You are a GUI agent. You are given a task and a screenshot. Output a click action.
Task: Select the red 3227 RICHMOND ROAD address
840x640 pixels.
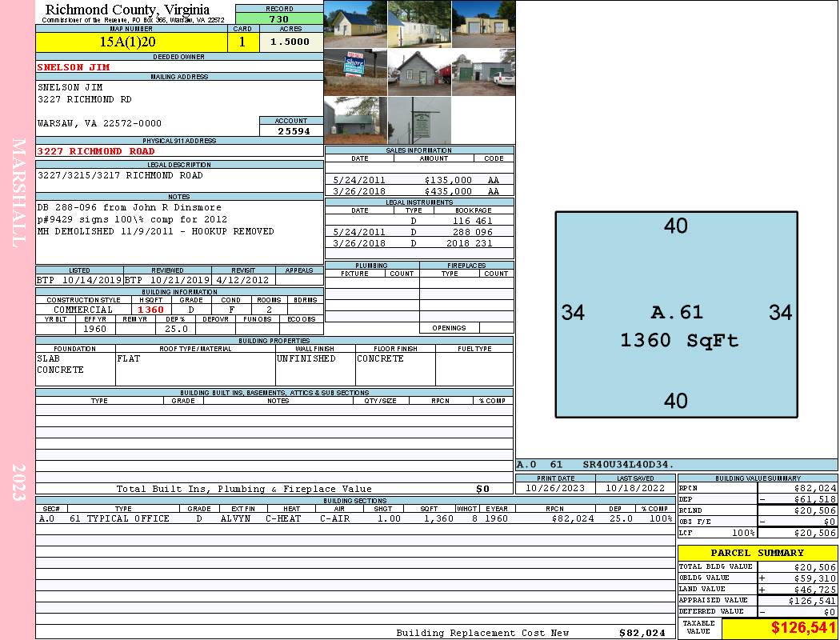pyautogui.click(x=96, y=151)
